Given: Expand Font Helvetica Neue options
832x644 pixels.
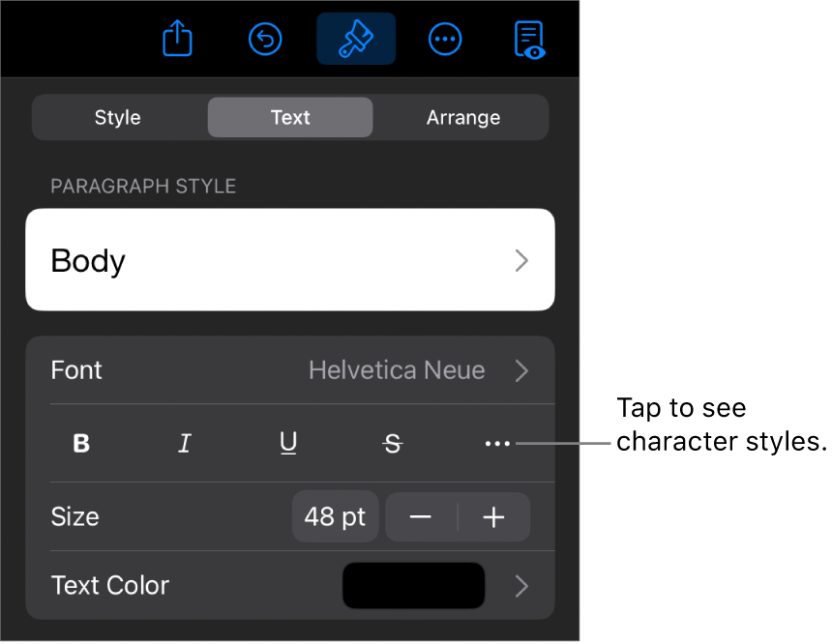Looking at the screenshot, I should 290,370.
